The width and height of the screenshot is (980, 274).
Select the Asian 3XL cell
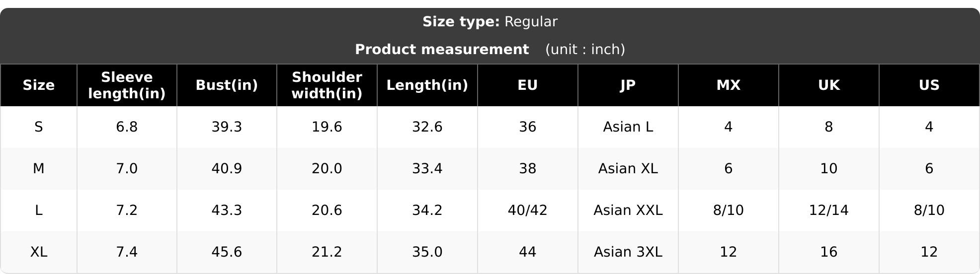point(628,252)
